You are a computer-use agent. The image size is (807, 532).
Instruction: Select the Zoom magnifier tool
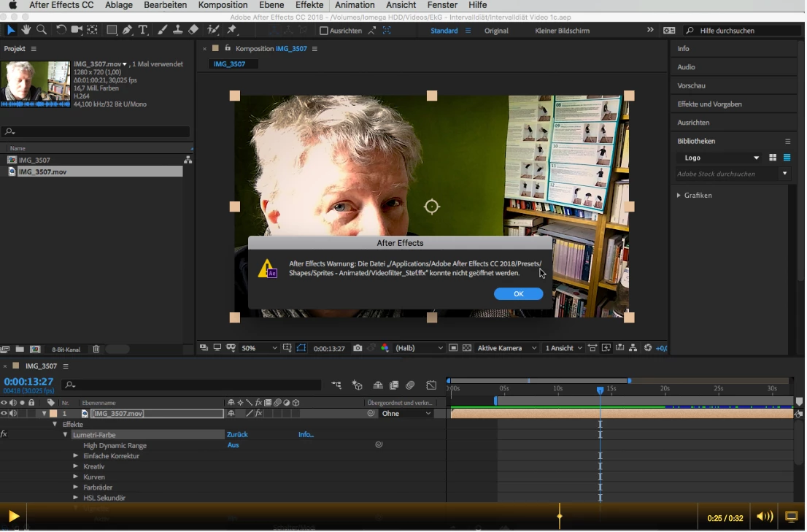click(42, 30)
